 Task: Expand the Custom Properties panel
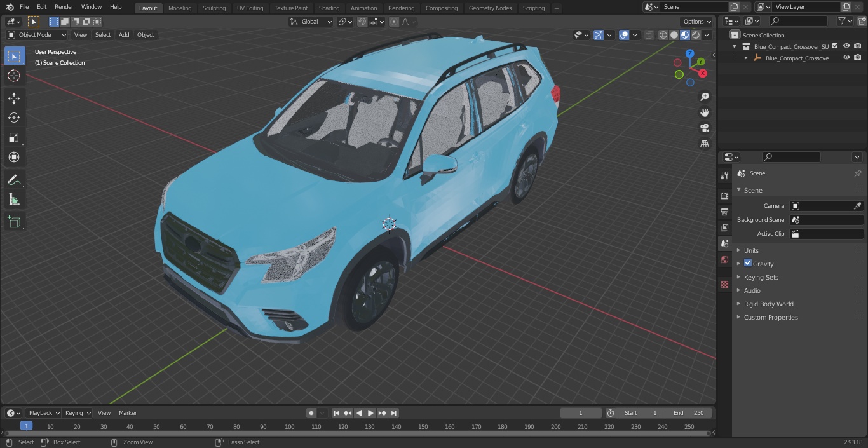tap(771, 317)
